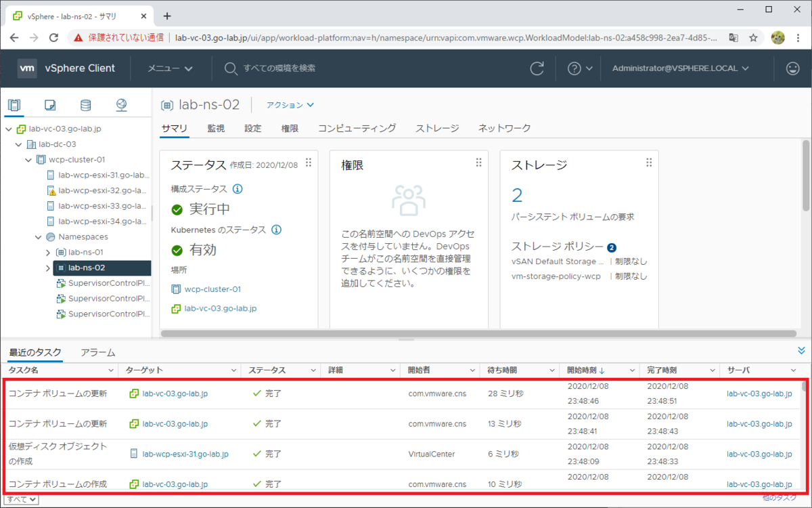Click VirtualCenter initiator cell
Image resolution: width=812 pixels, height=508 pixels.
point(432,454)
